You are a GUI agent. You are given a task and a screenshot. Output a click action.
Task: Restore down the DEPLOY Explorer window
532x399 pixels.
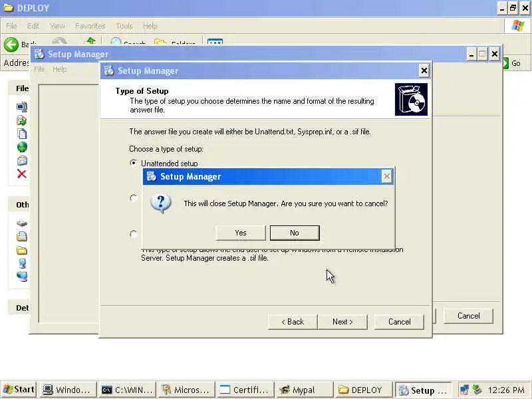(513, 8)
